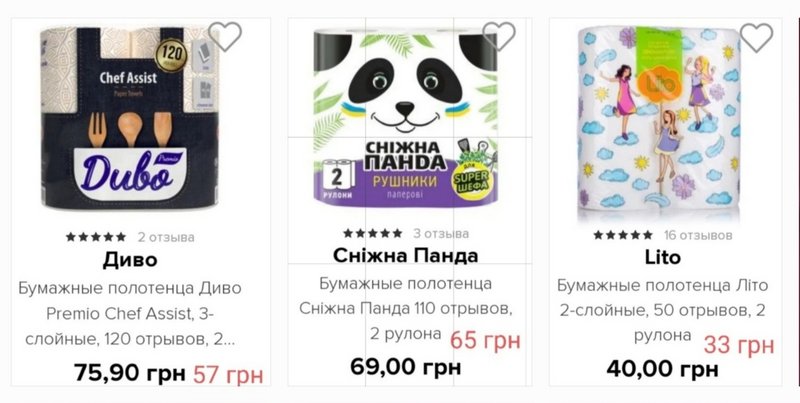
Task: Click the Lito five-star rating
Action: [x=623, y=235]
